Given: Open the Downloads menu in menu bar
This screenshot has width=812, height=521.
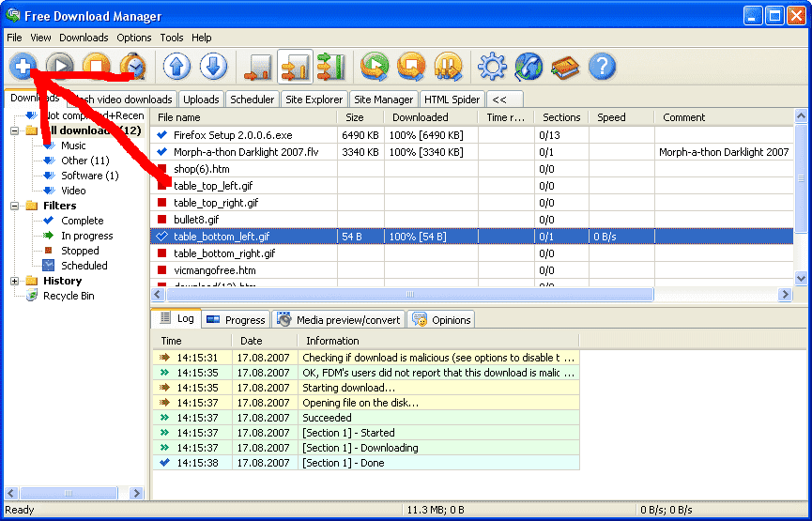Looking at the screenshot, I should pos(84,38).
